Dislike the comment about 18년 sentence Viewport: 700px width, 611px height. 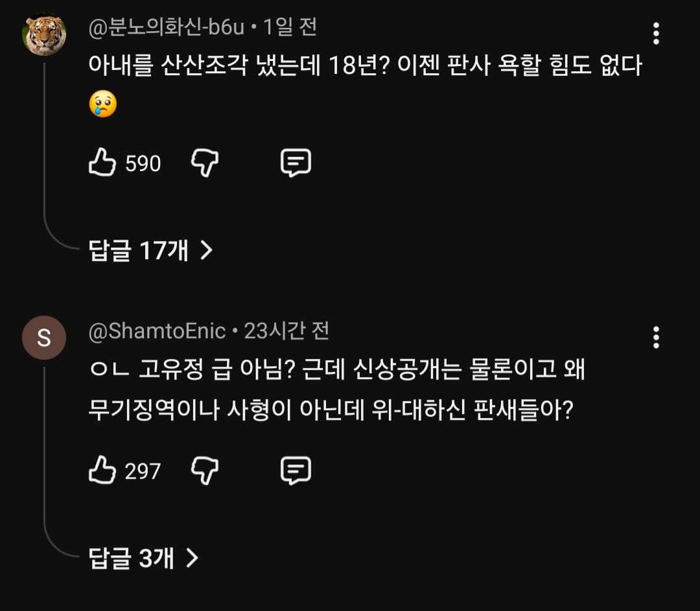pyautogui.click(x=205, y=163)
